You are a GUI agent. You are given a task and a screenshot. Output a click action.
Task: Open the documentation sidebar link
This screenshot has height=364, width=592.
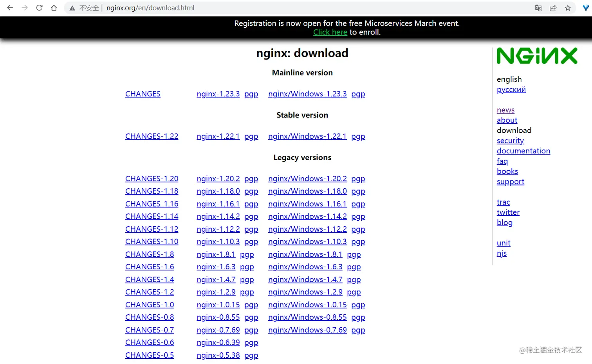[523, 151]
